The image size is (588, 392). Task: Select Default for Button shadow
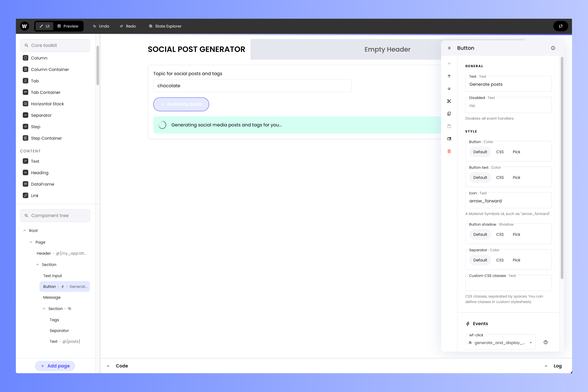[x=480, y=234]
